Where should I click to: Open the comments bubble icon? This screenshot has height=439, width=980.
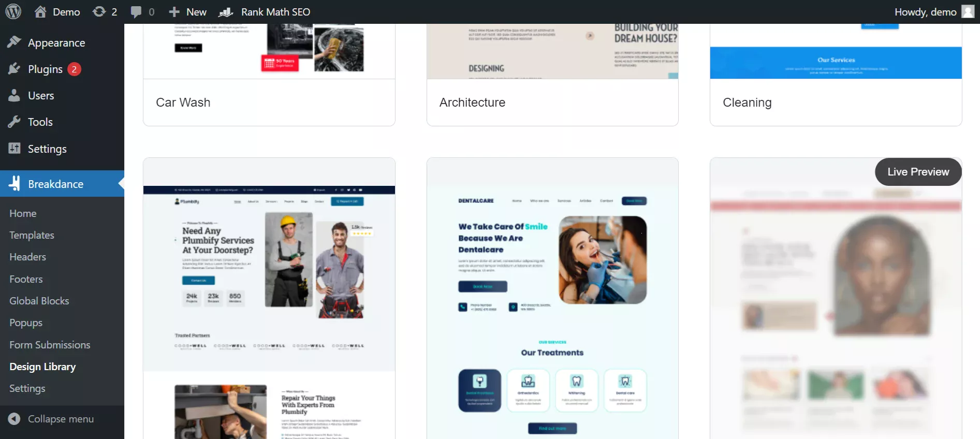pos(136,11)
